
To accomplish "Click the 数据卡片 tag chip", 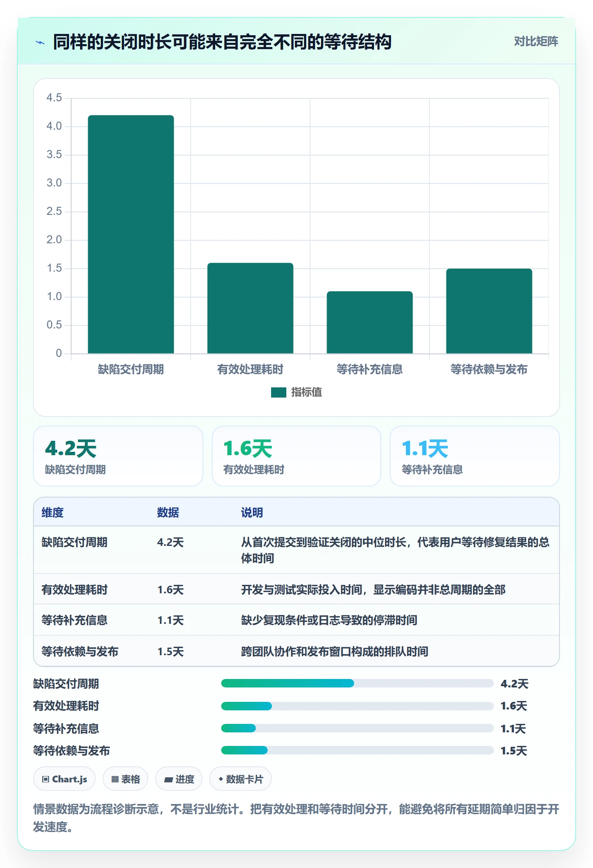I will pyautogui.click(x=241, y=779).
